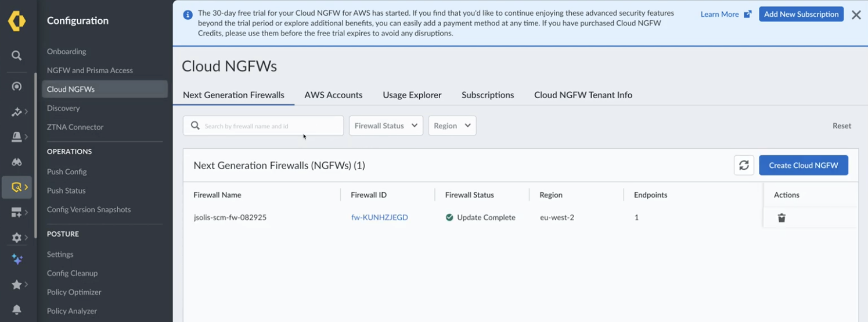This screenshot has height=322, width=868.
Task: Open firewall ID fw-KUNHZJEGD link
Action: coord(380,217)
